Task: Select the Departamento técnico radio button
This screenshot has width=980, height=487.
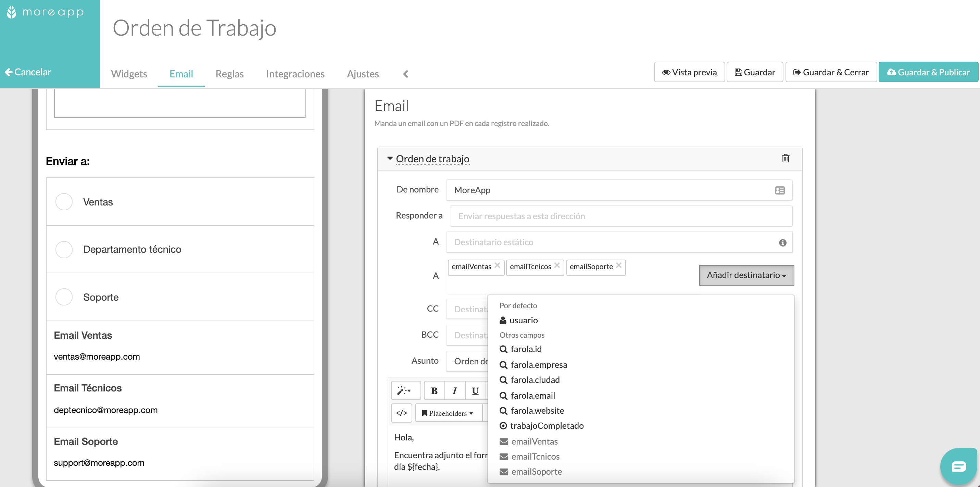Action: 64,250
